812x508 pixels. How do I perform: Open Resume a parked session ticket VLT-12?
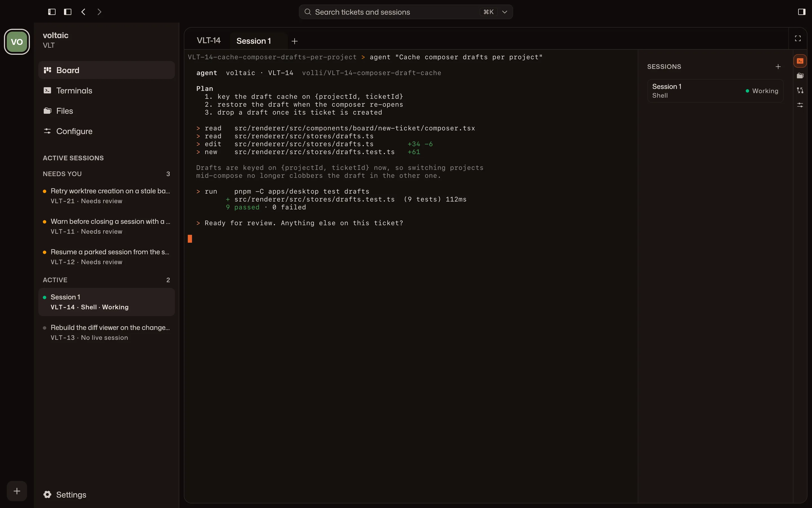106,257
